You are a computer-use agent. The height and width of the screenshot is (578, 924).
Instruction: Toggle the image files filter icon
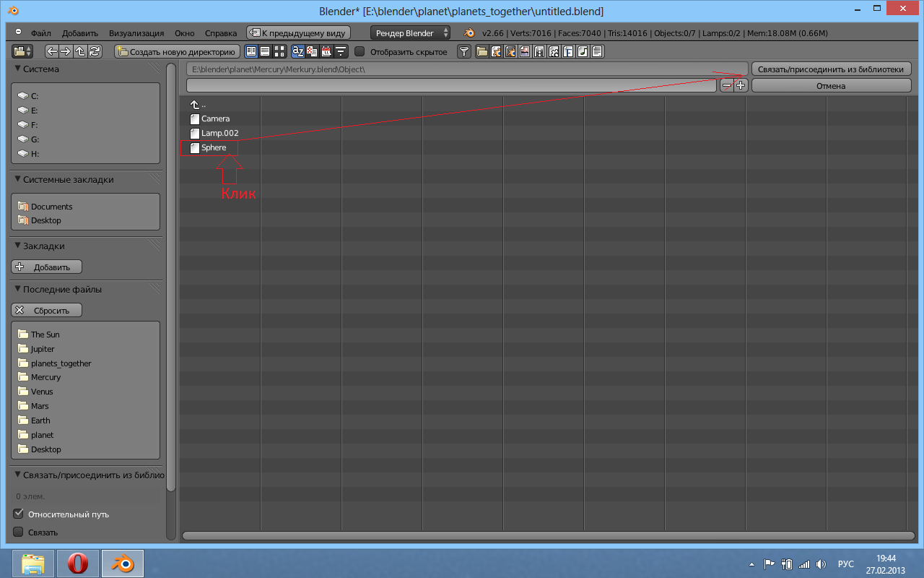point(525,51)
